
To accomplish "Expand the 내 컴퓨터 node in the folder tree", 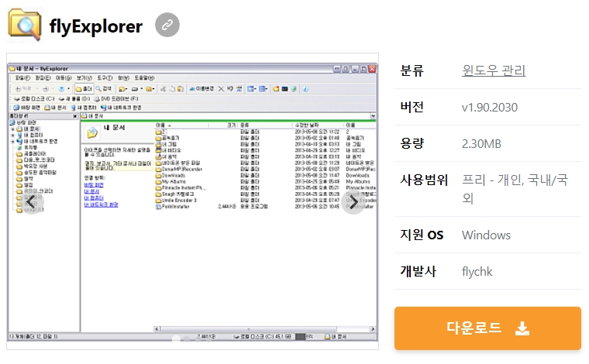I will point(12,135).
